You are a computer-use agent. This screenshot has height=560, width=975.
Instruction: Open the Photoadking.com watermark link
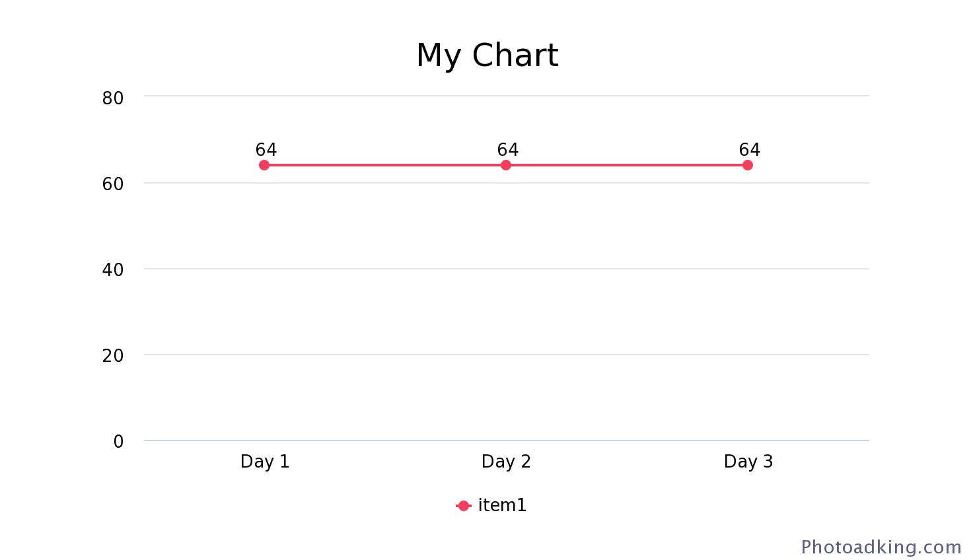pos(881,547)
